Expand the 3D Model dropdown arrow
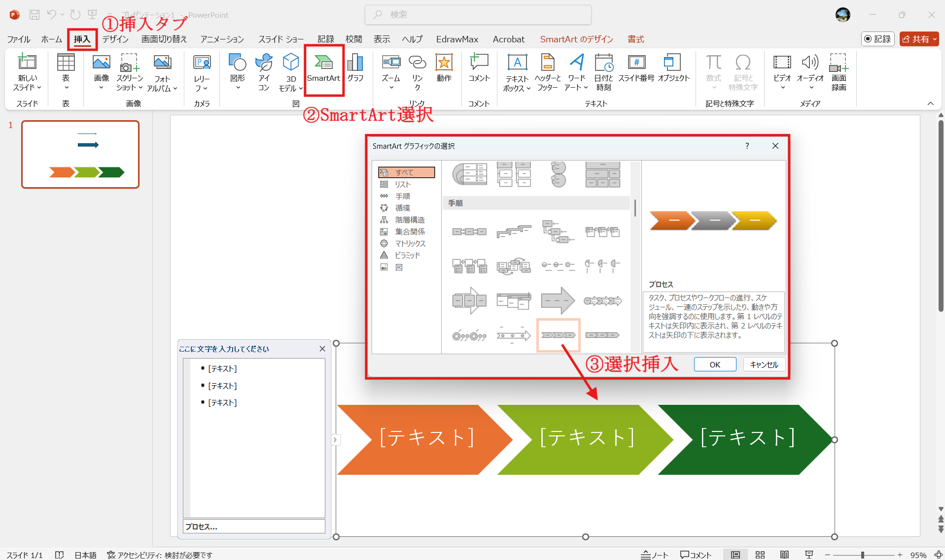The width and height of the screenshot is (945, 560). tap(300, 89)
